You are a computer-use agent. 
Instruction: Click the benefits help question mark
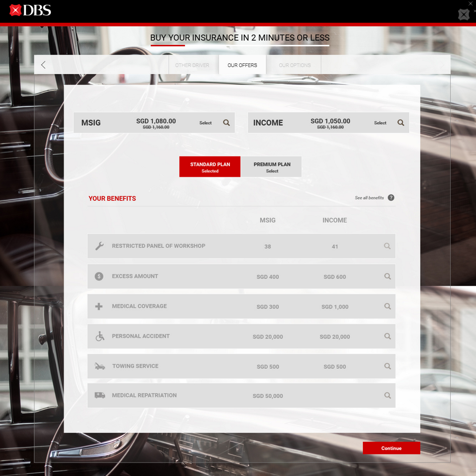tap(391, 197)
